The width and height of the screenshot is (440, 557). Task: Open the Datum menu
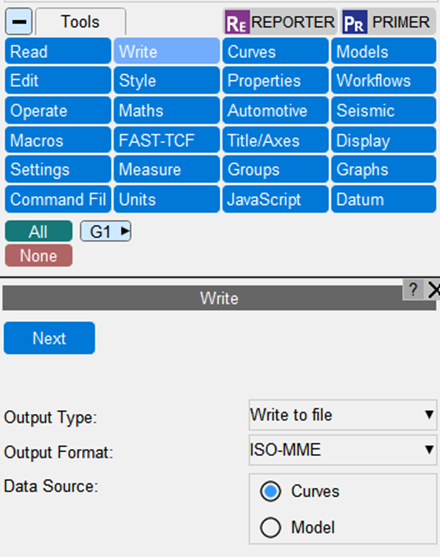(384, 199)
